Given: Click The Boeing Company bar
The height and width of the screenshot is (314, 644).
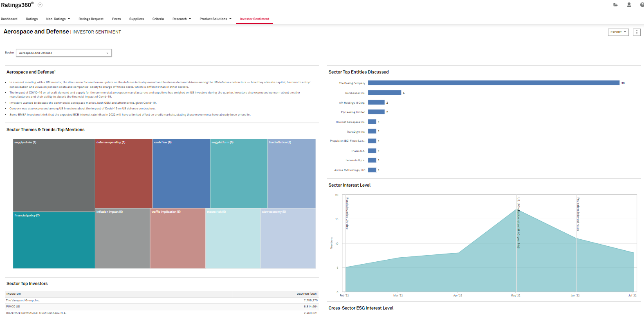Looking at the screenshot, I should coord(494,83).
